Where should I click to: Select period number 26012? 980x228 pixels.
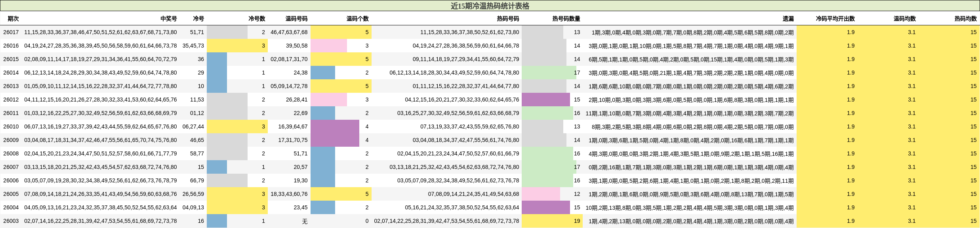coord(11,100)
